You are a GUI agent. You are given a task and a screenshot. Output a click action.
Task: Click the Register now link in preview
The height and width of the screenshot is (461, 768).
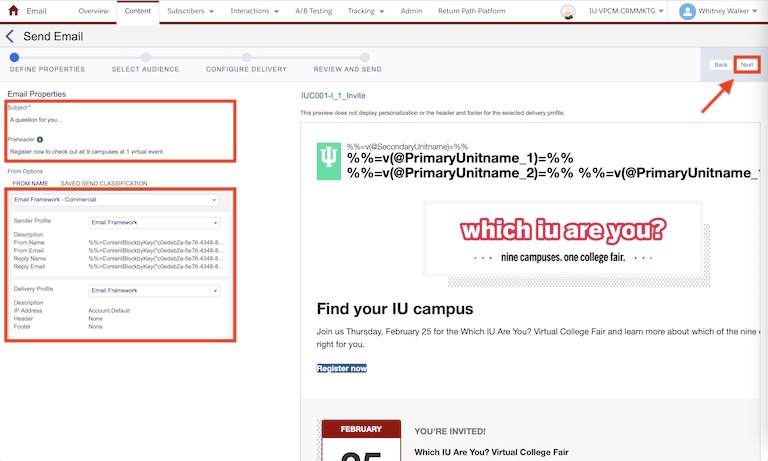click(341, 368)
